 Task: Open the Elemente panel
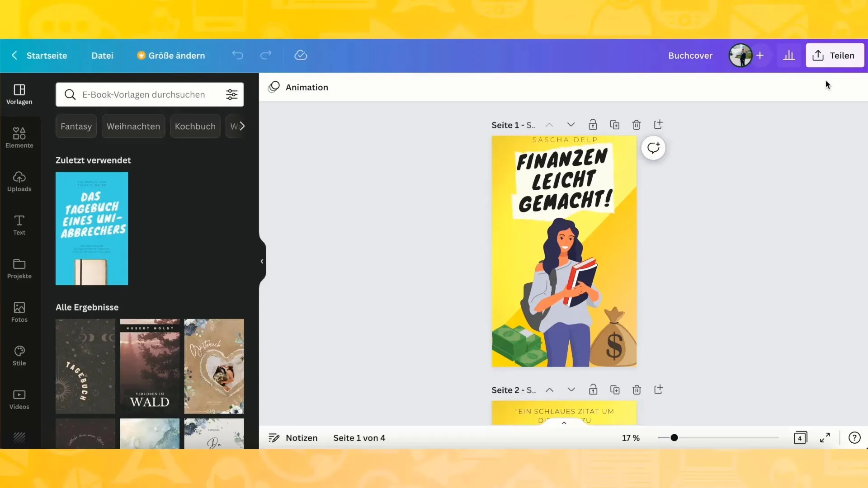[19, 138]
